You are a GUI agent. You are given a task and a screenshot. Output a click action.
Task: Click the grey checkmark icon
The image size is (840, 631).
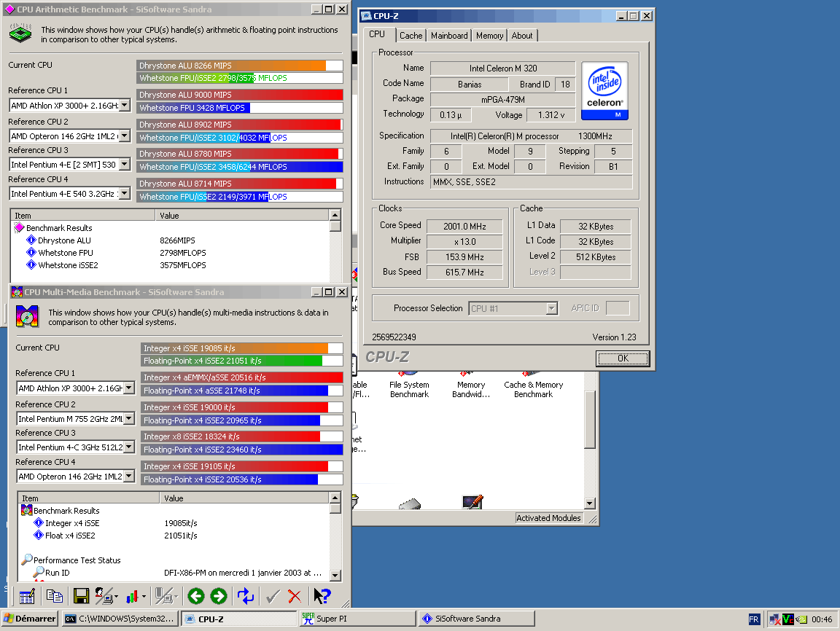tap(273, 596)
